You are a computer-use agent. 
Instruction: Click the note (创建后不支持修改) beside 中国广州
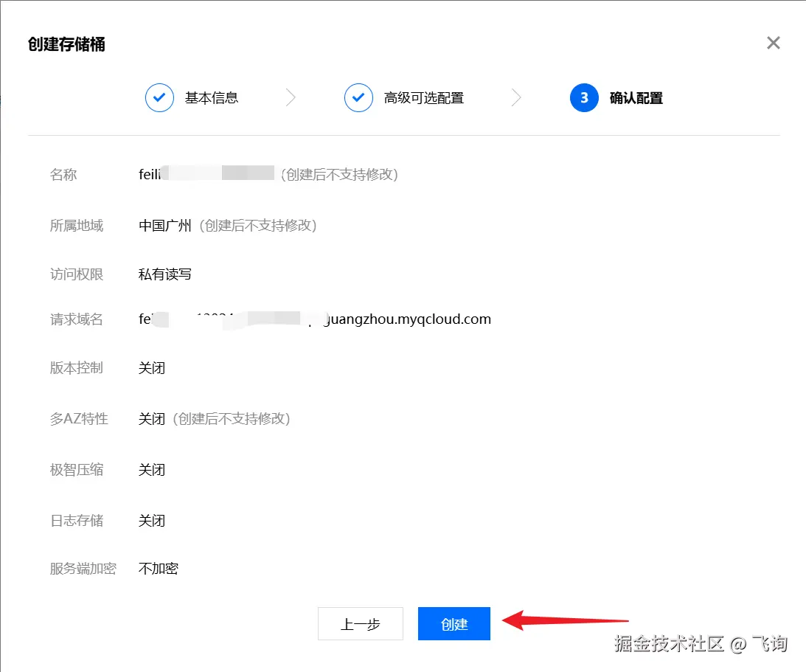pos(258,225)
